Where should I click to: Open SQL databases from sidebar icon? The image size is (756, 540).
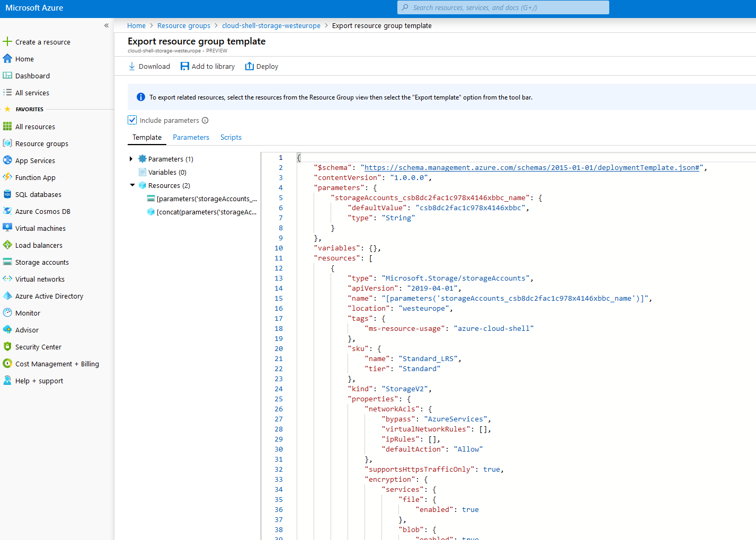pyautogui.click(x=7, y=194)
